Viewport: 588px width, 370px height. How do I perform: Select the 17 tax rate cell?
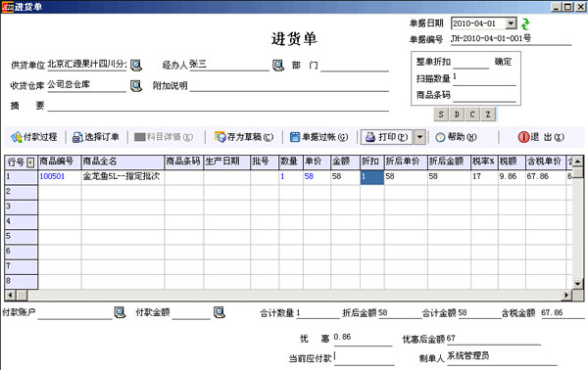[x=484, y=177]
